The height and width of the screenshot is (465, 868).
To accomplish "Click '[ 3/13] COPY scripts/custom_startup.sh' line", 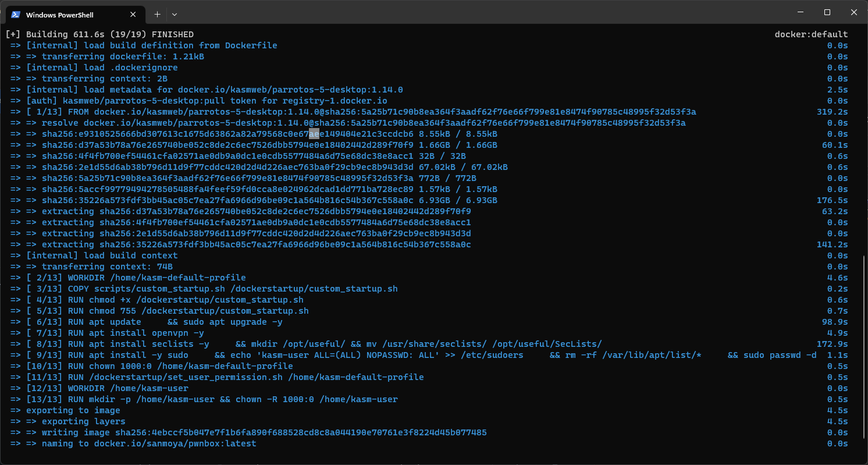I will [204, 289].
